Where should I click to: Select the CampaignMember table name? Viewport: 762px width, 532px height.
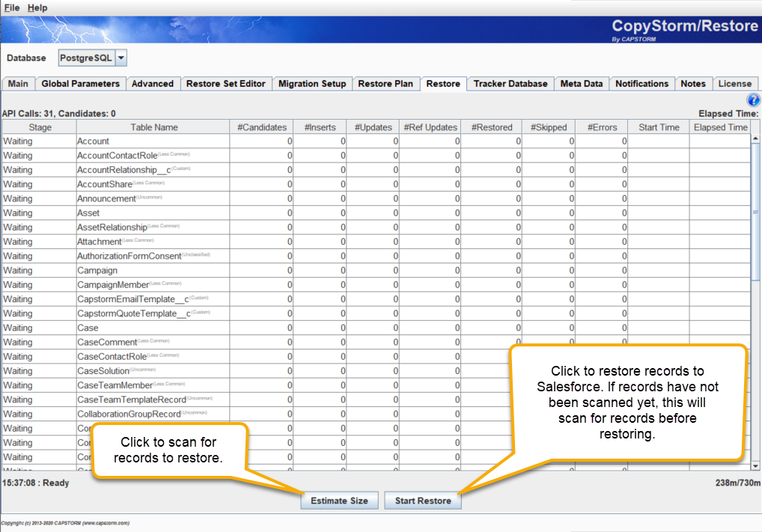[x=113, y=284]
